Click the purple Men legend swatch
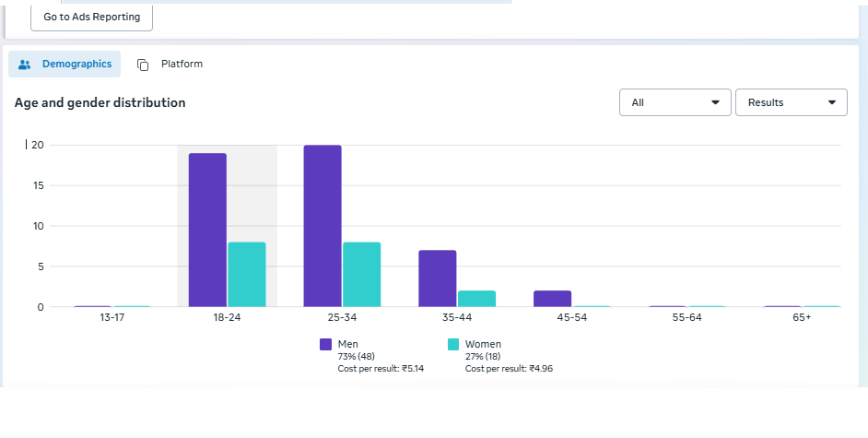Screen dimensions: 868x438 click(x=325, y=344)
